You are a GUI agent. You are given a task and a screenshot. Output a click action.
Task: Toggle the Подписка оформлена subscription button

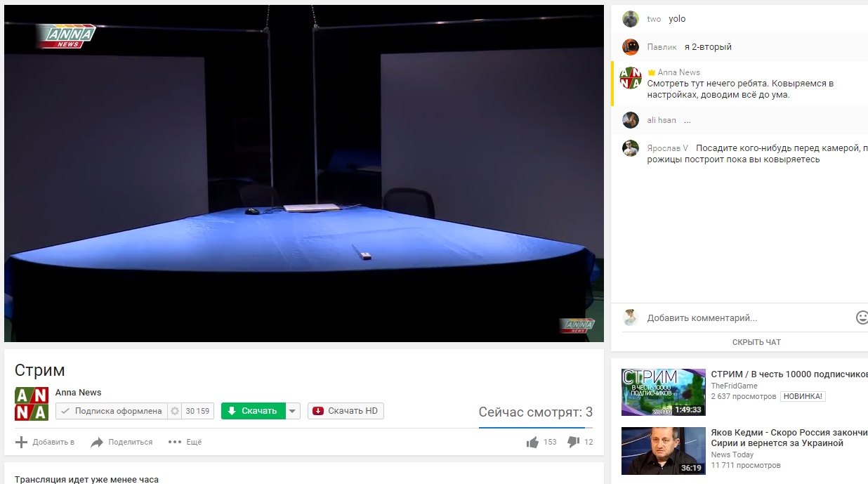point(111,411)
